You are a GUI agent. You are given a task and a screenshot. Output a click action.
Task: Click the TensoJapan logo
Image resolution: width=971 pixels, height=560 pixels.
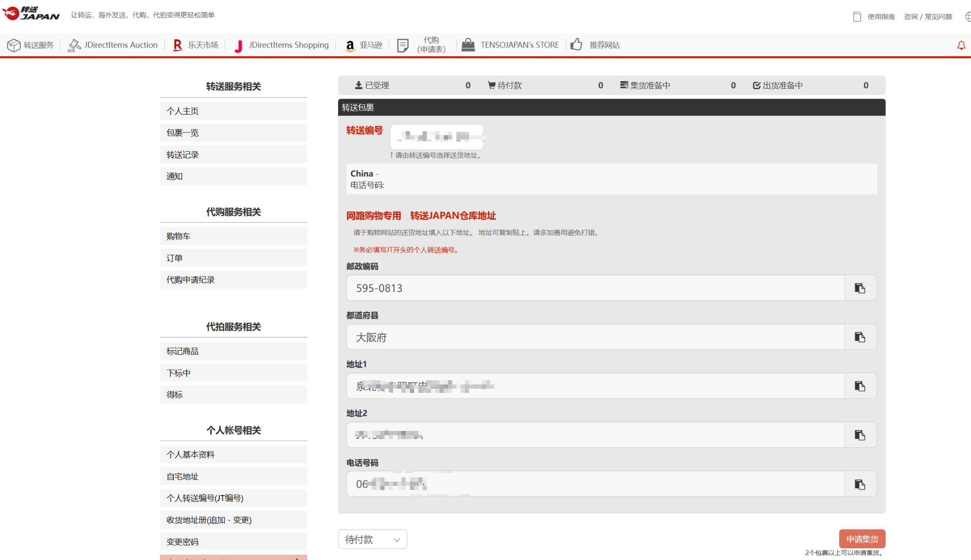[31, 13]
